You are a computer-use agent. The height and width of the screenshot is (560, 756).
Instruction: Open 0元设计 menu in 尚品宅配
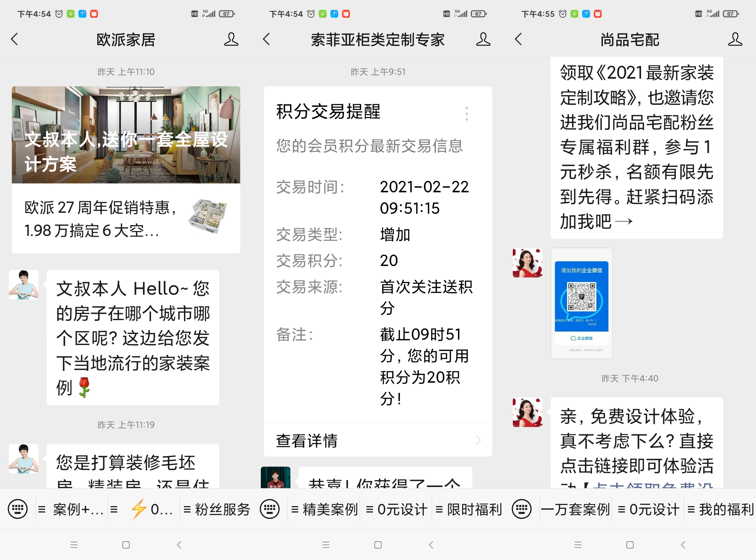tap(648, 509)
